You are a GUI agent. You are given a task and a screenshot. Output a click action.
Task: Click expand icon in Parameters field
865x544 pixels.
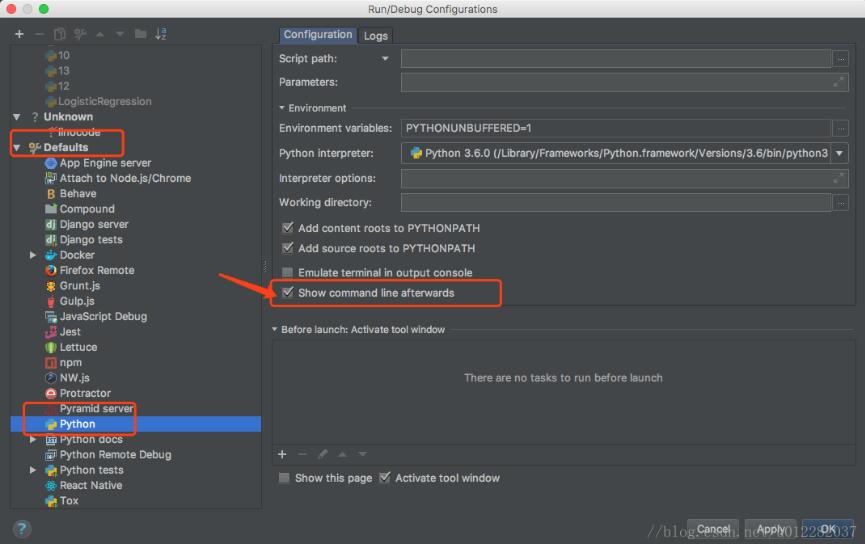pos(839,82)
